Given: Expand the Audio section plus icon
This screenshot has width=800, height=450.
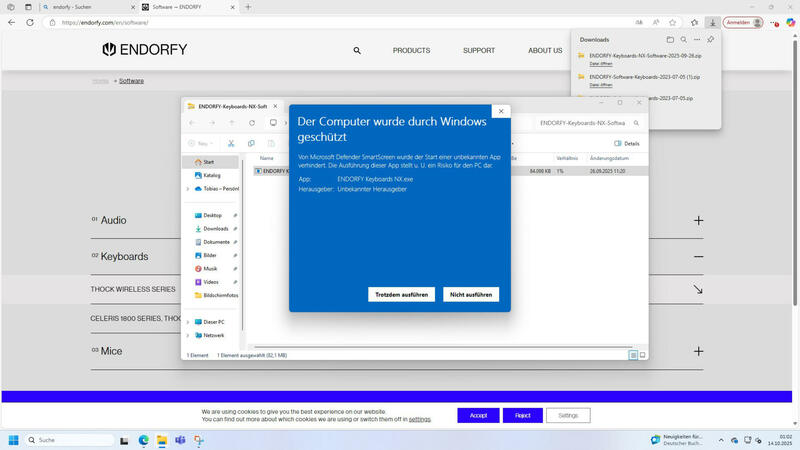Looking at the screenshot, I should point(698,220).
